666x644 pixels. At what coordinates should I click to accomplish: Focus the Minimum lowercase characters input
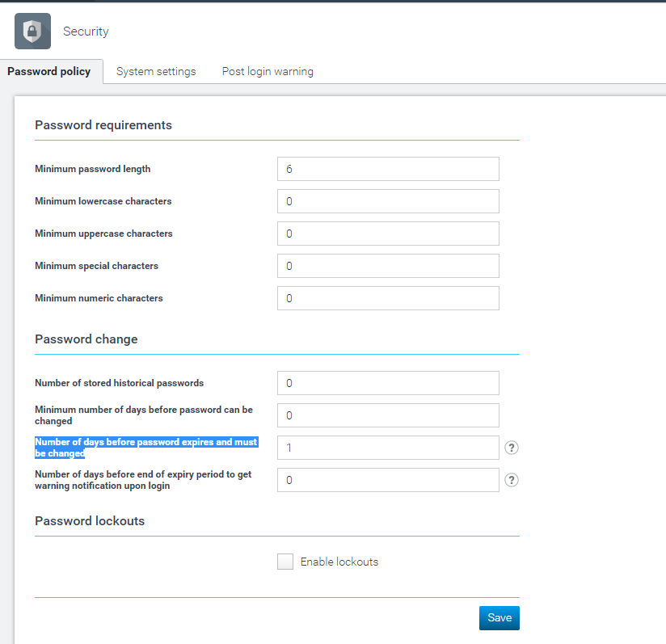[388, 201]
